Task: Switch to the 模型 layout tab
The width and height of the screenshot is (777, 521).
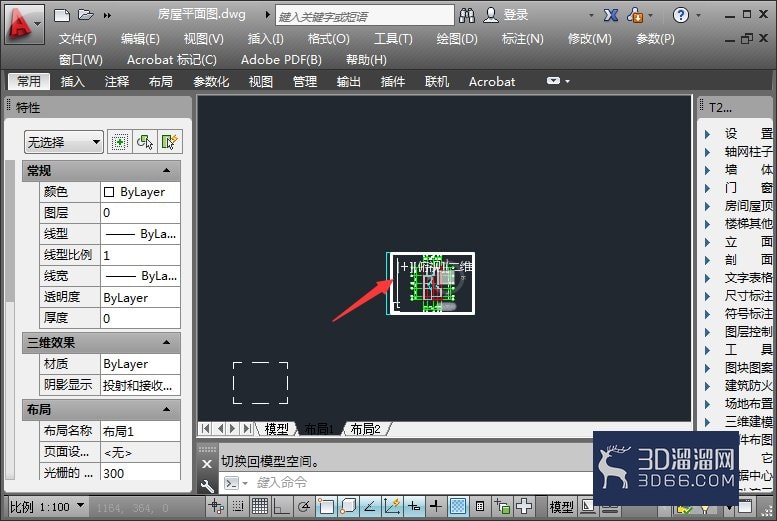Action: 277,429
